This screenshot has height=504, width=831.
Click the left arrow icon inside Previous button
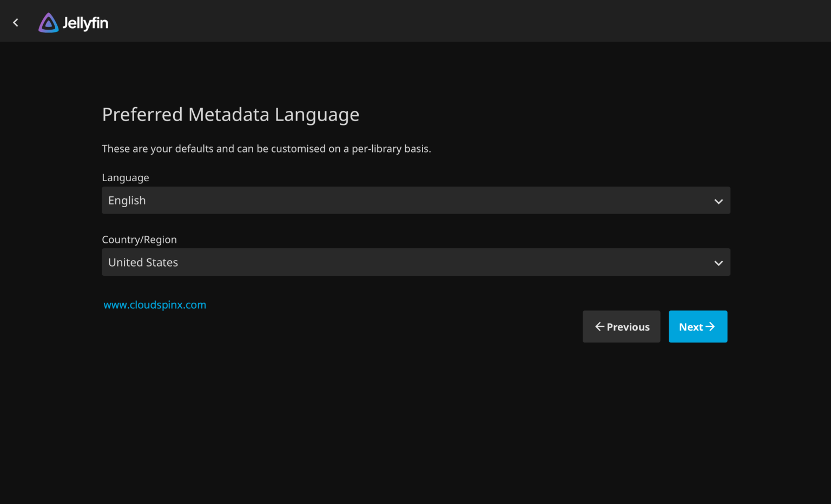point(599,327)
